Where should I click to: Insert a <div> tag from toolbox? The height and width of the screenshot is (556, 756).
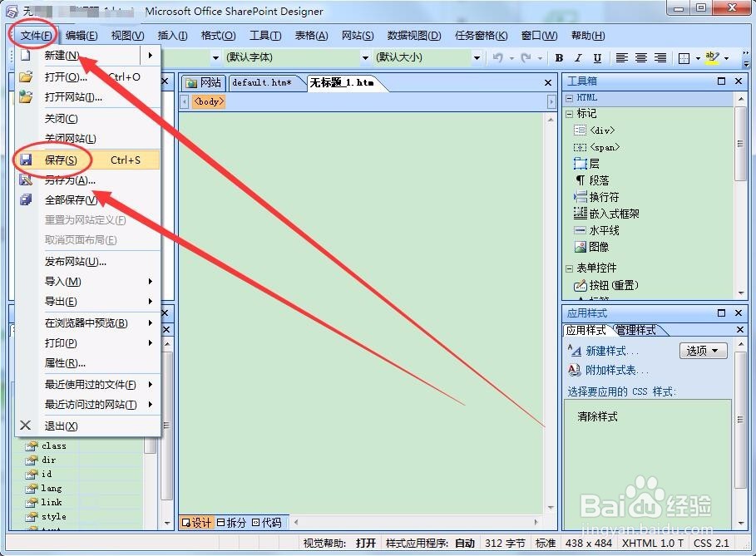pyautogui.click(x=594, y=130)
